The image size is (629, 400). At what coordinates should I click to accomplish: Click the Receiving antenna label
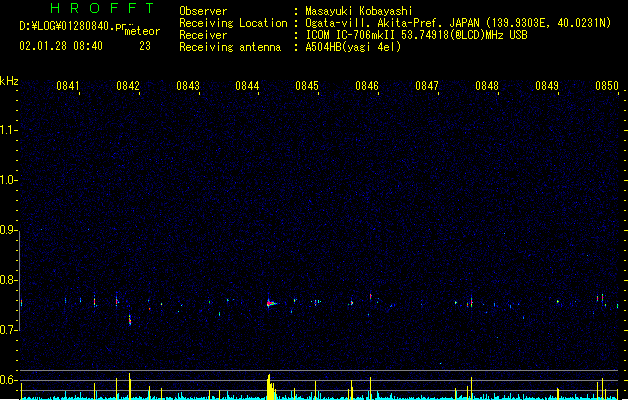coord(230,47)
